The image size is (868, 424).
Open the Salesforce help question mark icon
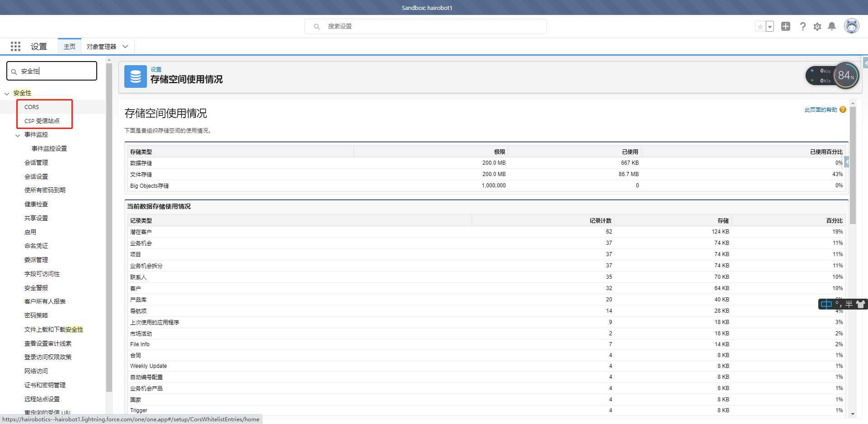(x=803, y=26)
